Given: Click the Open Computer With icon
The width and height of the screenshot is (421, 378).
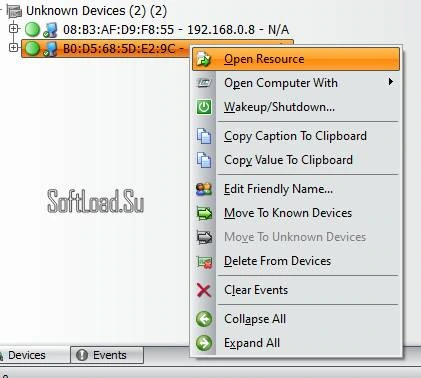Looking at the screenshot, I should (x=204, y=83).
